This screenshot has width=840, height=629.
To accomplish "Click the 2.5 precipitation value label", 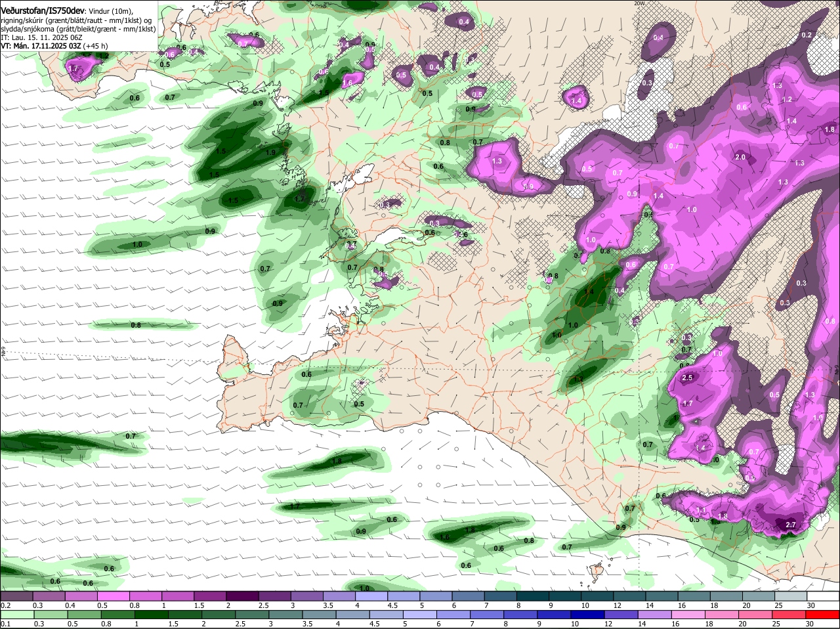I will tap(688, 378).
